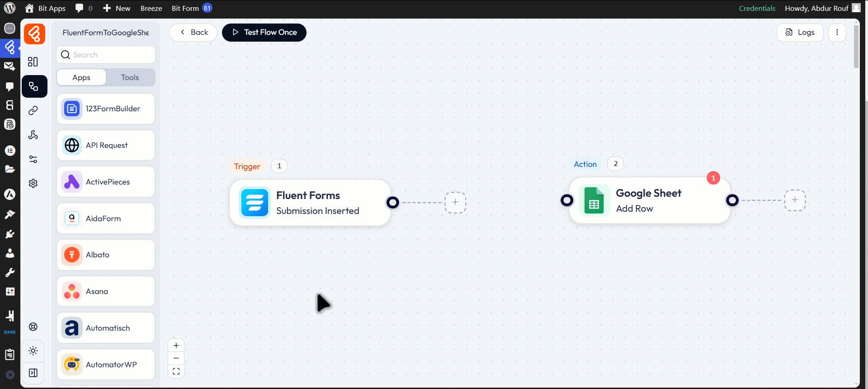The image size is (868, 389).
Task: Open the Logs panel
Action: 800,32
